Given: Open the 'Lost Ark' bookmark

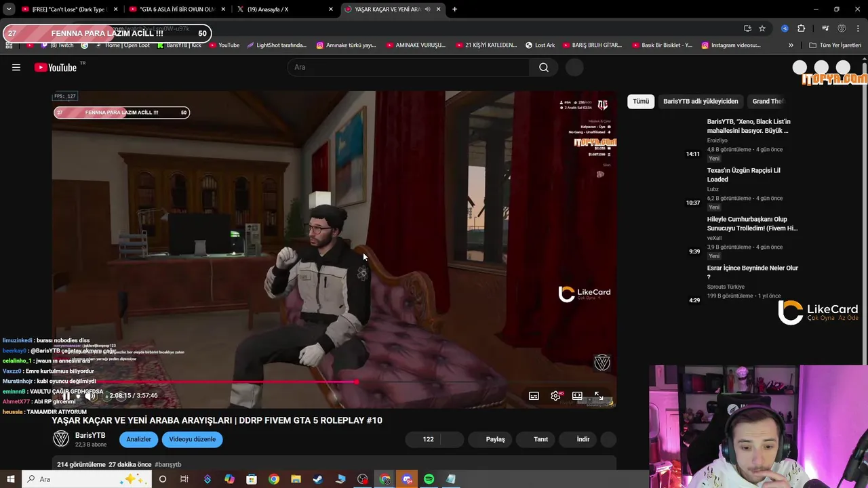Looking at the screenshot, I should 540,45.
